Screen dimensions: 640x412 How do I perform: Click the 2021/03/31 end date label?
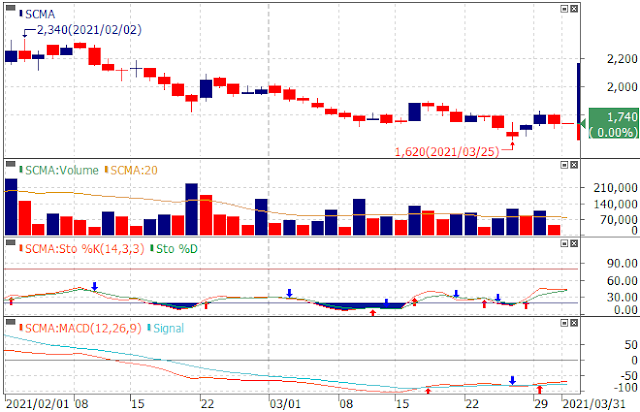pyautogui.click(x=594, y=404)
